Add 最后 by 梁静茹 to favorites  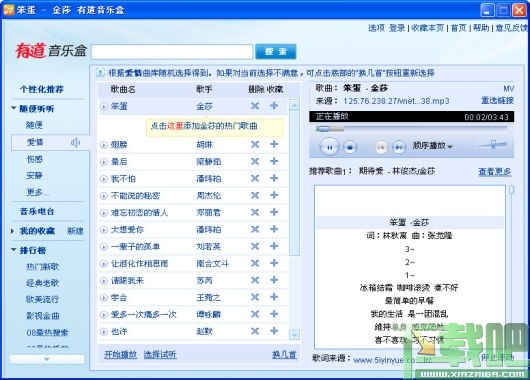(274, 161)
